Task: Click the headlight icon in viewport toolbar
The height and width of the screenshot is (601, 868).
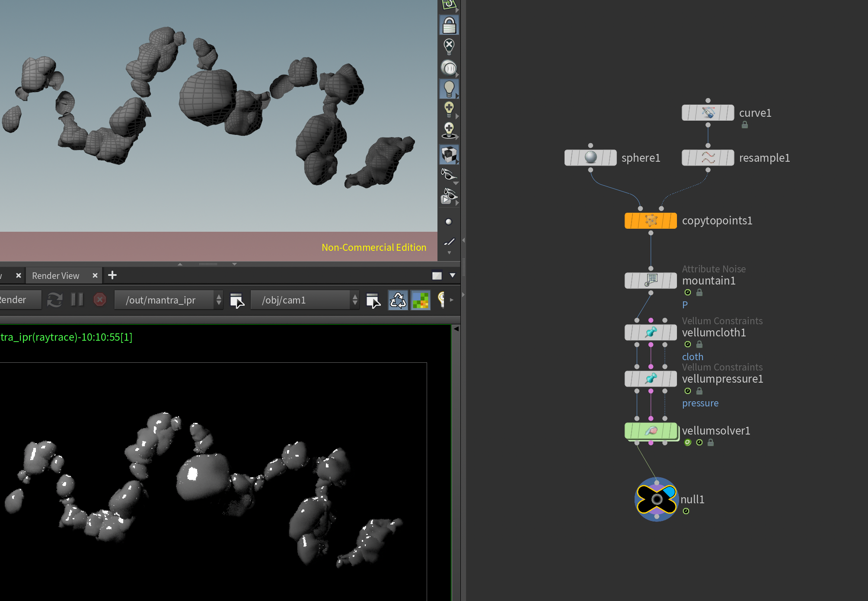Action: [449, 68]
